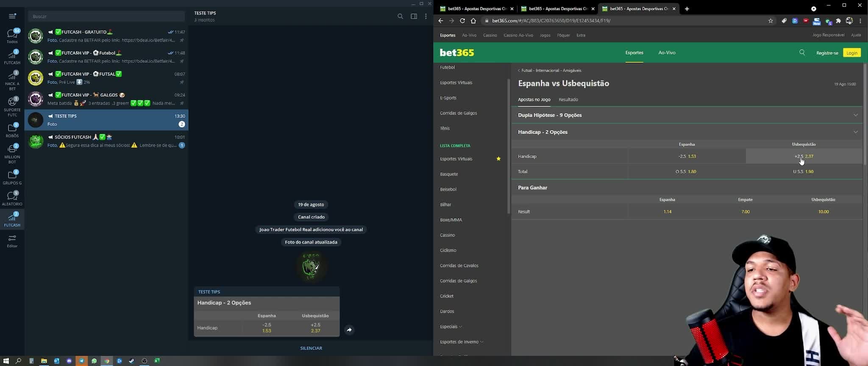Select Espanha to win odds 1.14
Viewport: 868px width, 366px height.
(667, 211)
